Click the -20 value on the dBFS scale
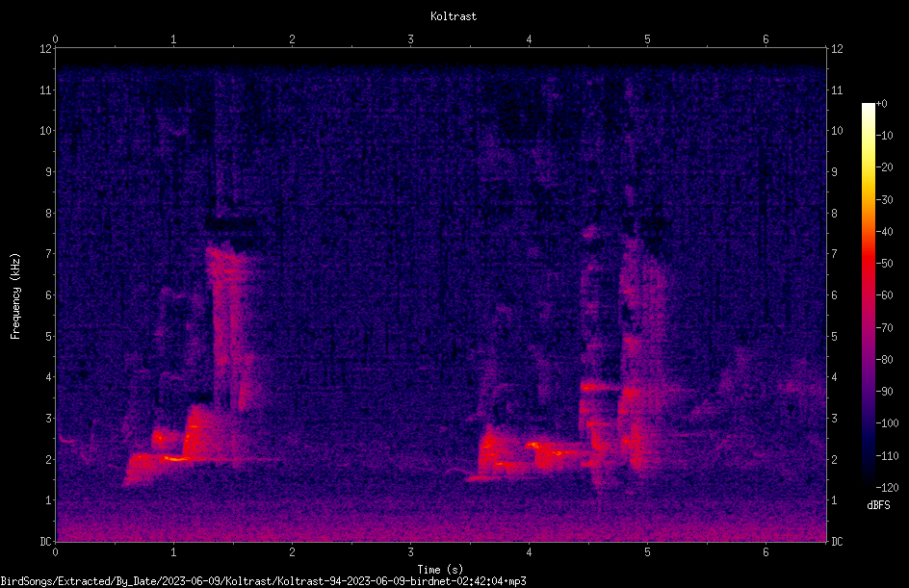The height and width of the screenshot is (588, 909). coord(885,167)
